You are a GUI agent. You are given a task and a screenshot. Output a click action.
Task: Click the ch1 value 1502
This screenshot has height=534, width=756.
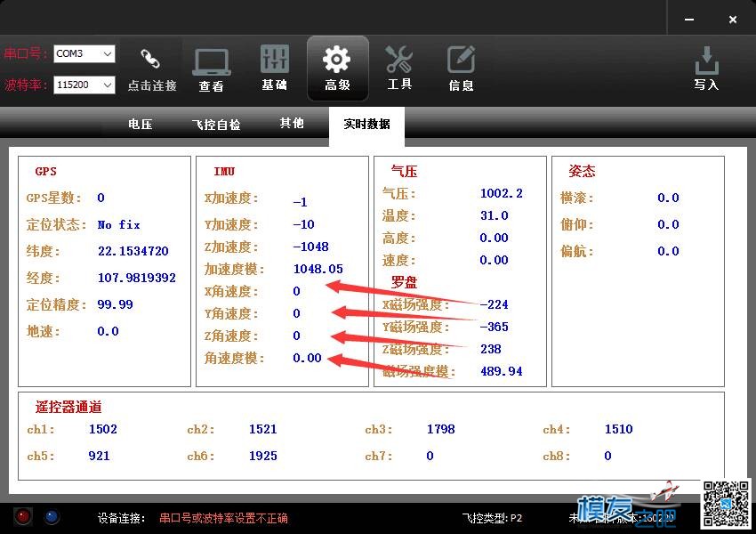(x=102, y=429)
